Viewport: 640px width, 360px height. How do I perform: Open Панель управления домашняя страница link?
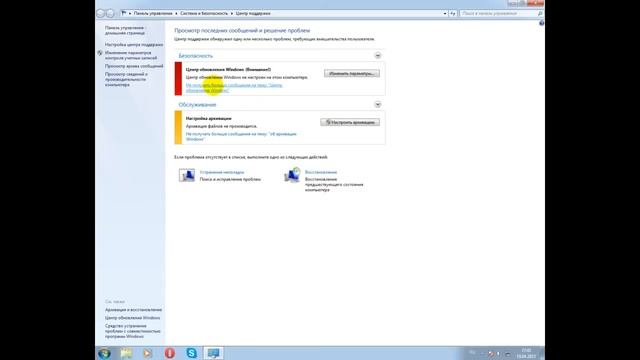125,30
